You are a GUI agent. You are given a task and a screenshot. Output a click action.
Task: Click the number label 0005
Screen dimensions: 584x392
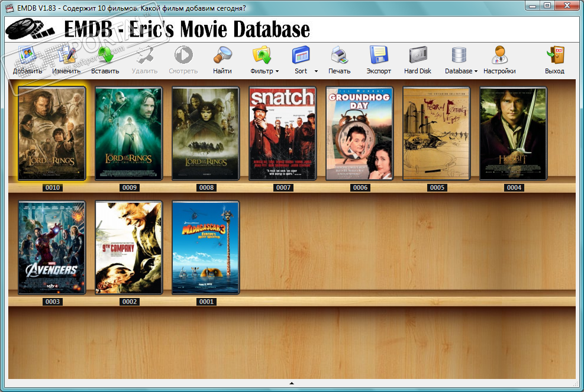[437, 187]
